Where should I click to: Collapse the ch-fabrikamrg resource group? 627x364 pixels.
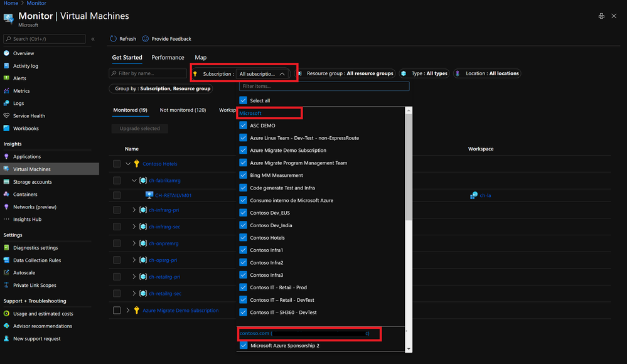click(134, 180)
